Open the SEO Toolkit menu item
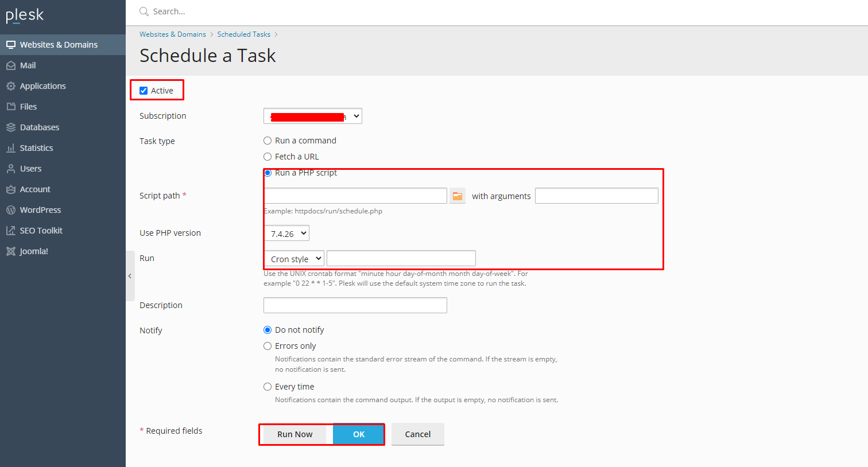The height and width of the screenshot is (467, 868). click(41, 231)
